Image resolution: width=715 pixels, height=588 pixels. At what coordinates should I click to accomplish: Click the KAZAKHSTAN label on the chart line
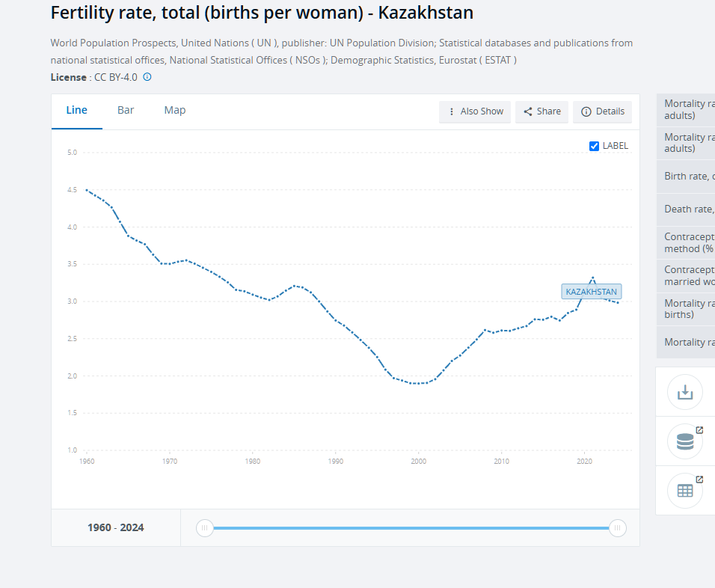592,292
